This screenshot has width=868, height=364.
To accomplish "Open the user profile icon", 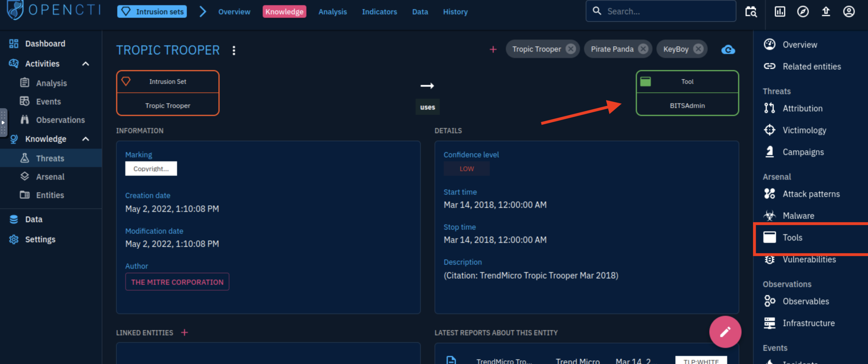I will click(849, 12).
